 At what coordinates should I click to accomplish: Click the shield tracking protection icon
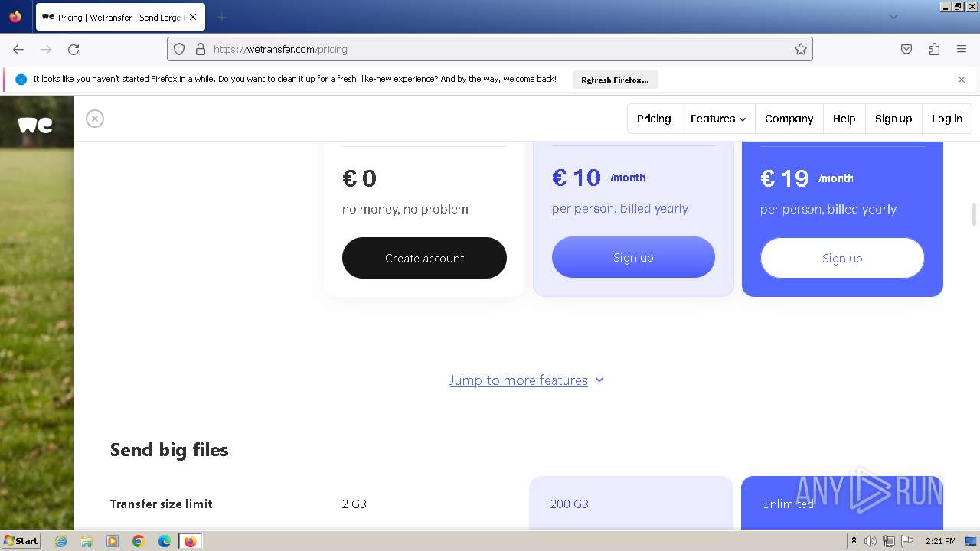[x=179, y=49]
